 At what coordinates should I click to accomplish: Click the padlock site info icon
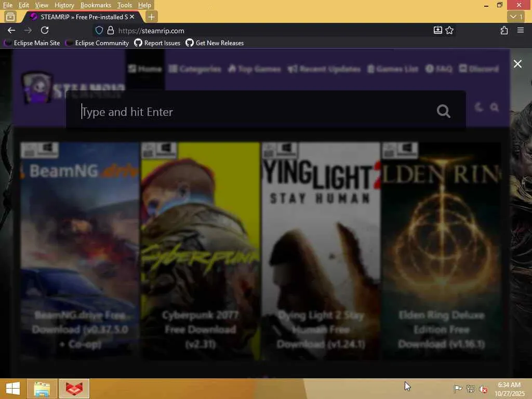[111, 31]
